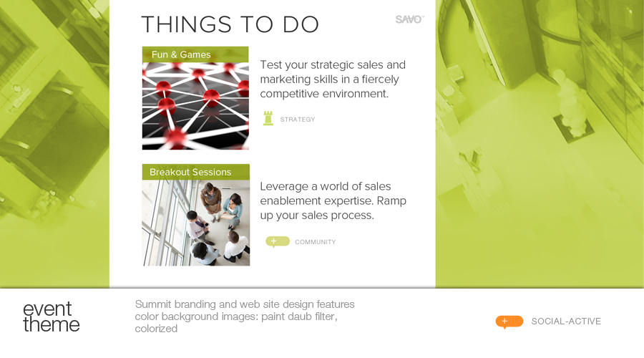This screenshot has height=358, width=644.
Task: Click the event theme title
Action: click(51, 316)
